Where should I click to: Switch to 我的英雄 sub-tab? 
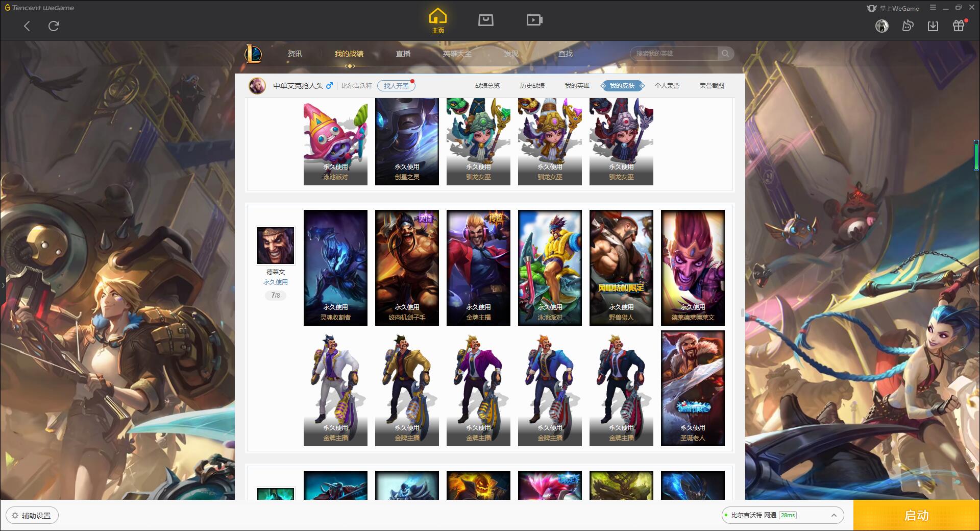coord(577,86)
